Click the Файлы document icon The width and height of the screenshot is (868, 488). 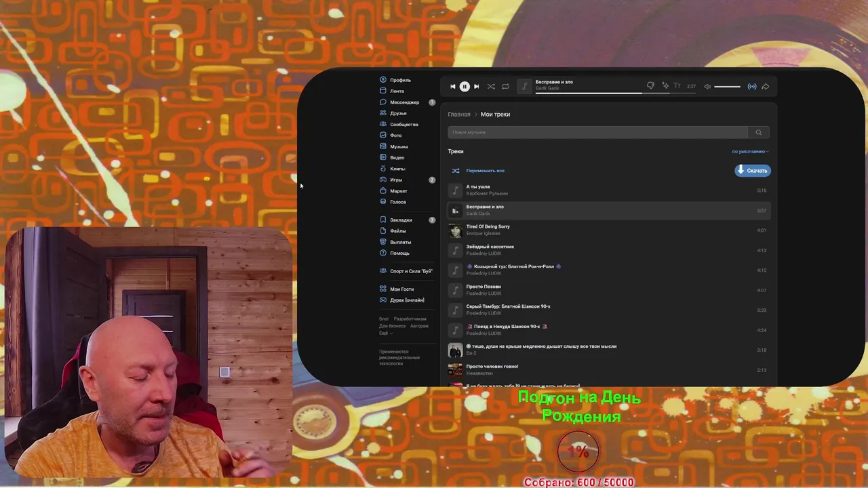(x=383, y=231)
